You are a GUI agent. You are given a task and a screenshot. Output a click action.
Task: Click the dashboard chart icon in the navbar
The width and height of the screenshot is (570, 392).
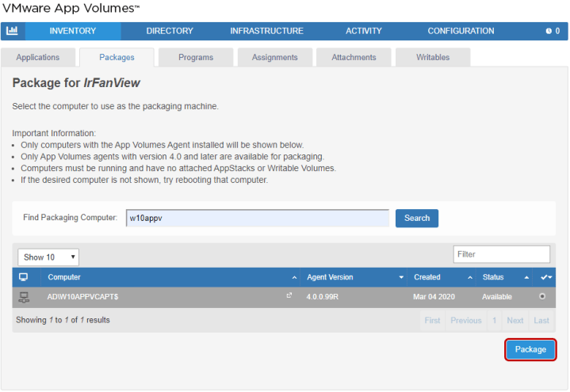click(13, 31)
